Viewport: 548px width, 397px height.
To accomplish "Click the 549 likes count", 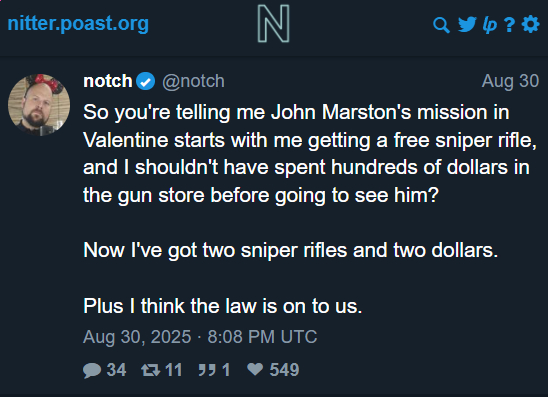I will point(284,370).
